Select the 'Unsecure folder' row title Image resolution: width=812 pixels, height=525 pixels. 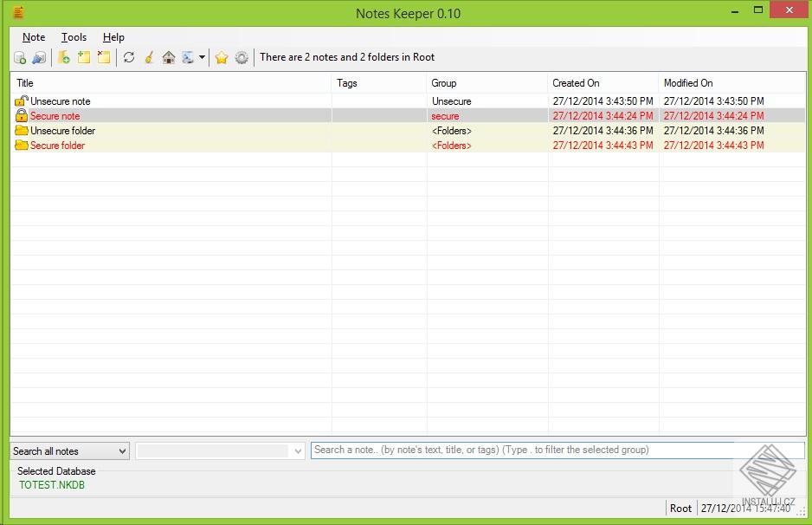[62, 131]
